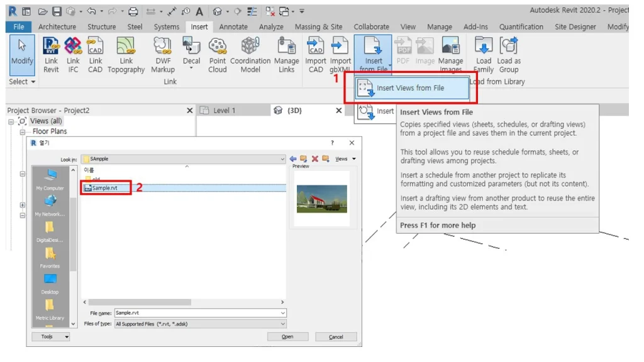This screenshot has height=362, width=644.
Task: Click the Point Cloud tool
Action: (x=217, y=55)
